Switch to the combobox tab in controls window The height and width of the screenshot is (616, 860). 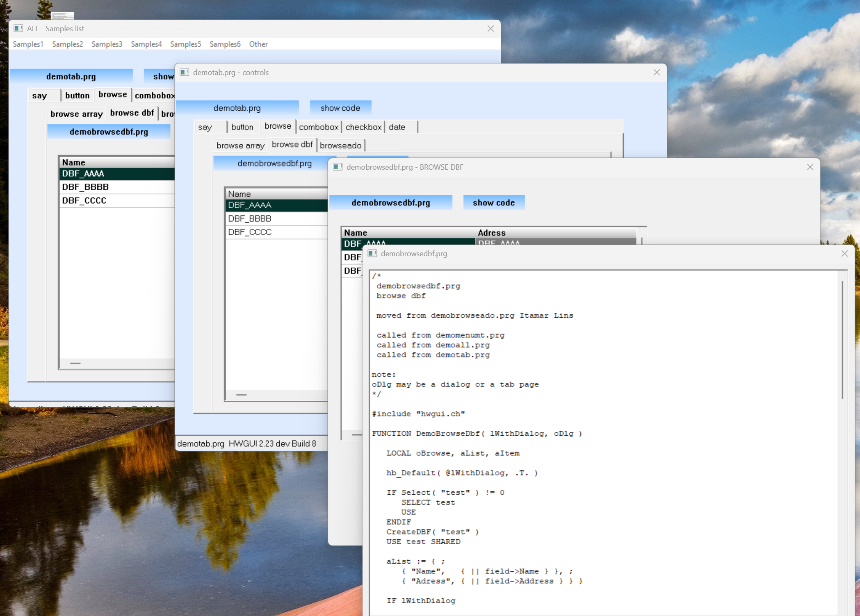pyautogui.click(x=319, y=127)
